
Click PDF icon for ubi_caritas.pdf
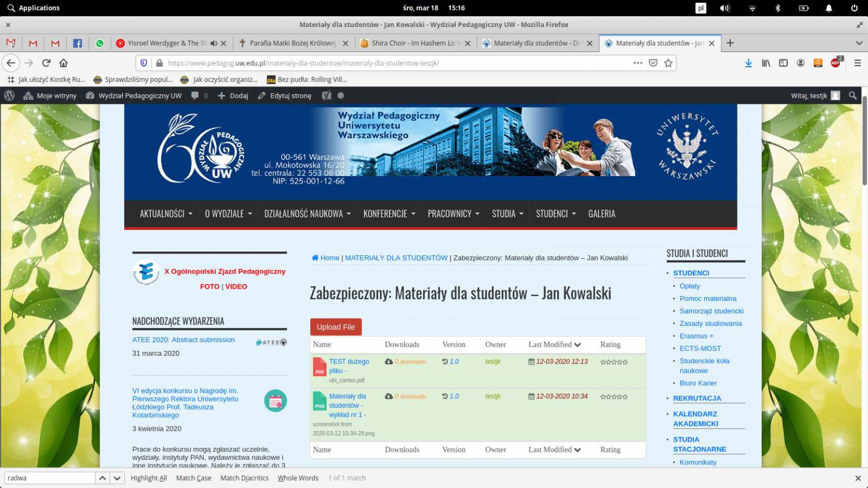pyautogui.click(x=320, y=367)
